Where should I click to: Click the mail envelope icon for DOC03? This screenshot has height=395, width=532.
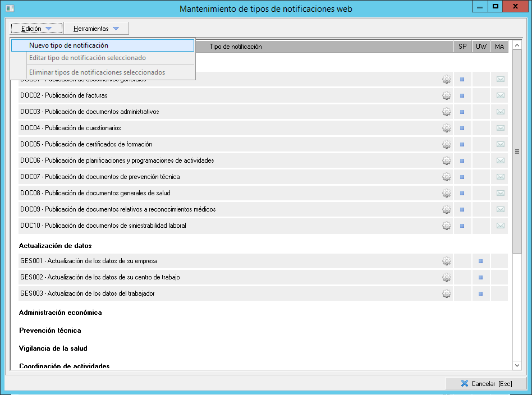tap(500, 112)
